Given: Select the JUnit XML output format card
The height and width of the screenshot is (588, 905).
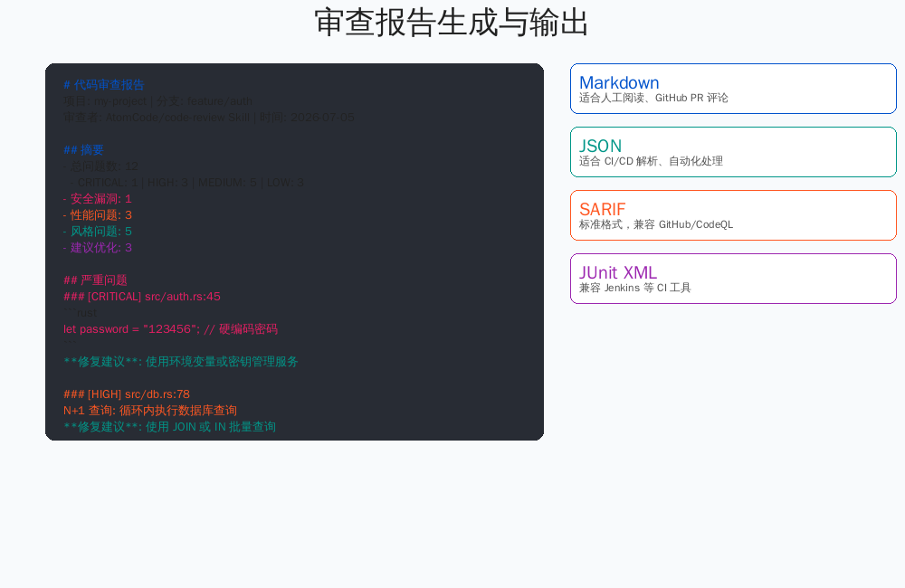Looking at the screenshot, I should point(733,279).
